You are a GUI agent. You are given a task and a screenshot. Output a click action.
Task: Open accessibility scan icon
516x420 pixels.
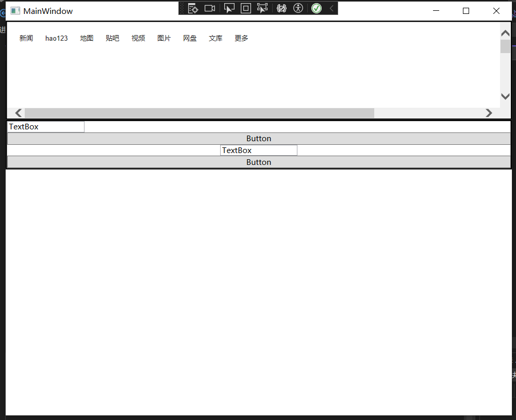(x=298, y=8)
